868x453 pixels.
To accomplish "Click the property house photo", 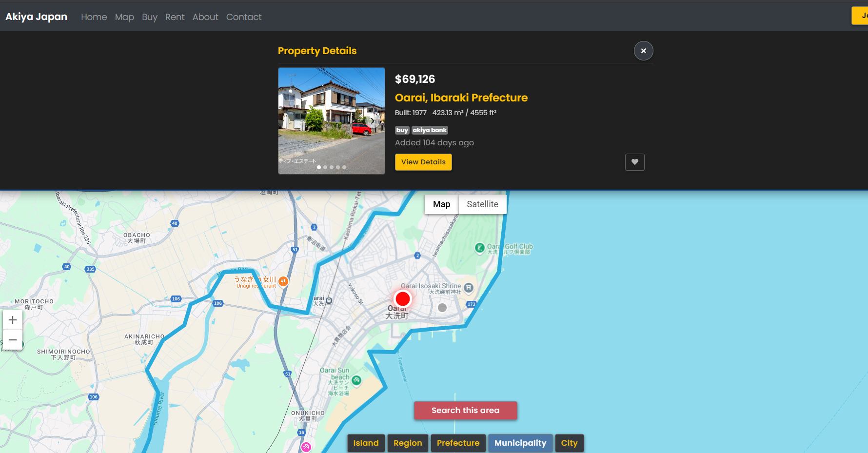I will click(x=332, y=121).
